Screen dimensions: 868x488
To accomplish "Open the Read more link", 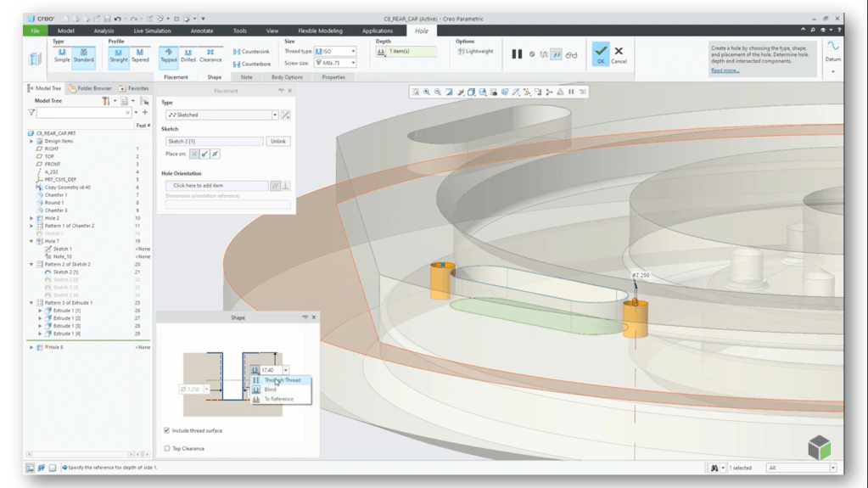I will point(725,70).
